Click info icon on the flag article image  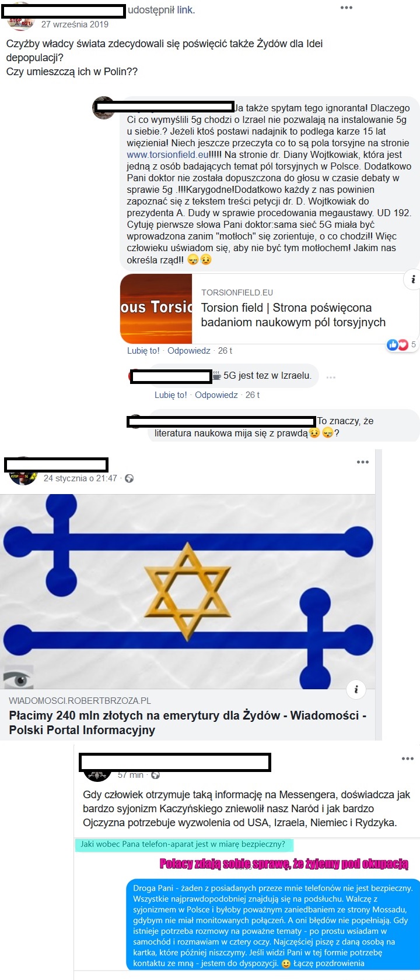tap(356, 689)
